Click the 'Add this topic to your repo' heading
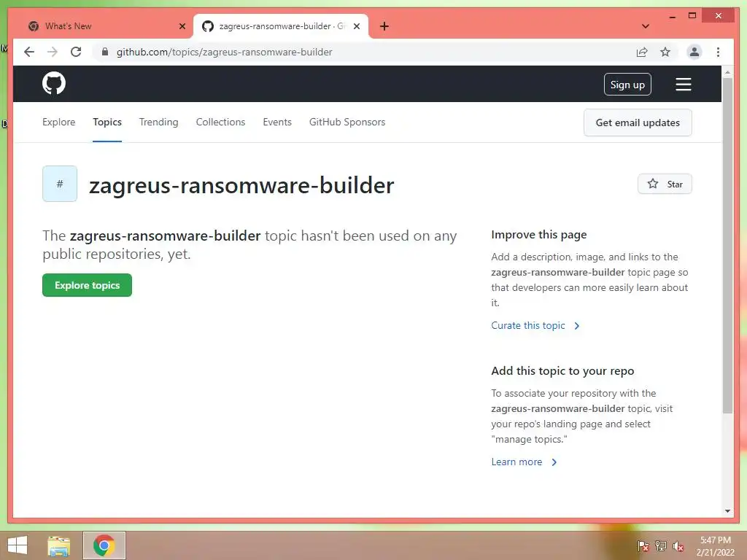 (x=562, y=371)
